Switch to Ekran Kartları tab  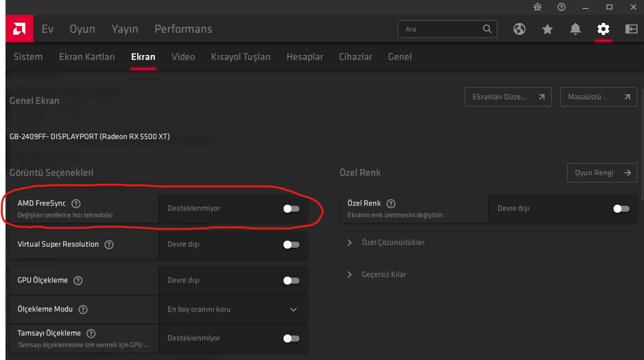coord(87,57)
